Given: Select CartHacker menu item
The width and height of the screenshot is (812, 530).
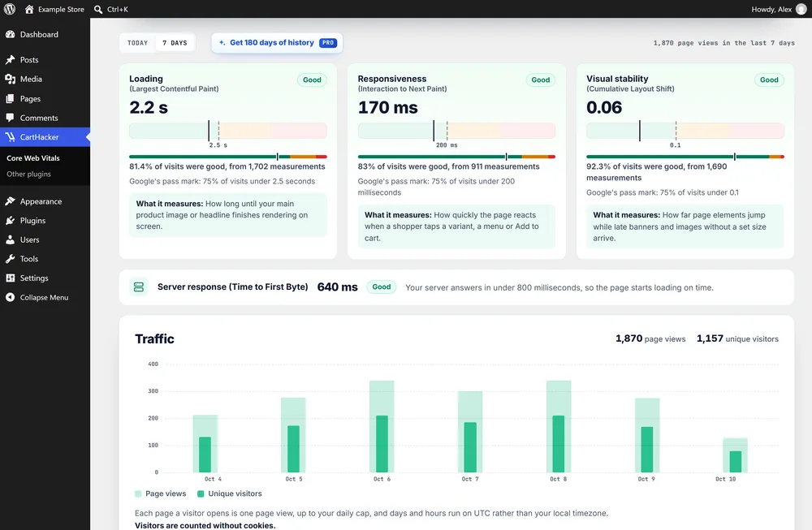Looking at the screenshot, I should [x=45, y=136].
